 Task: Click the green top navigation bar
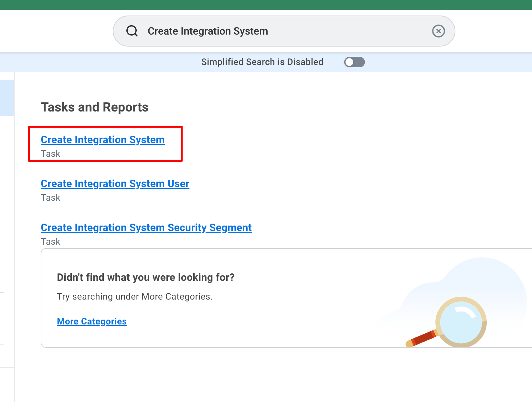tap(266, 5)
